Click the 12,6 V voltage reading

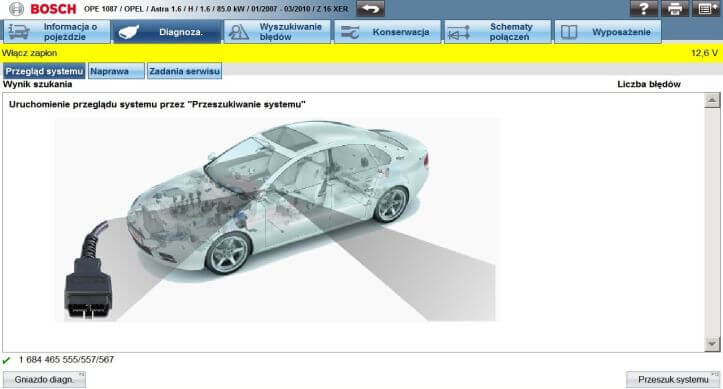pos(705,53)
